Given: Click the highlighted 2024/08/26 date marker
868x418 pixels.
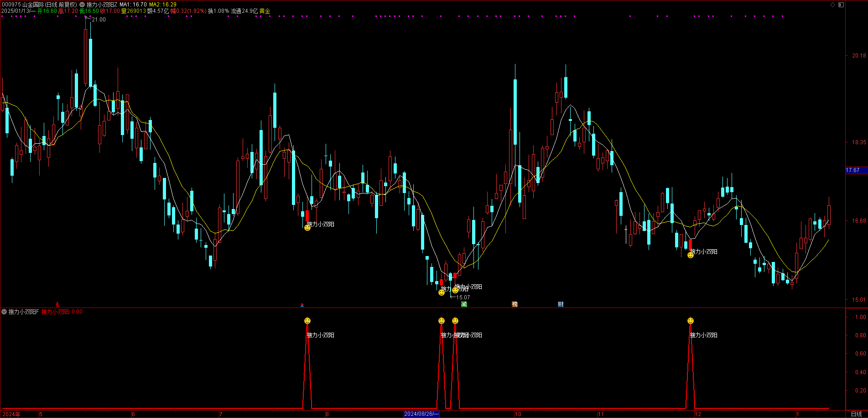Looking at the screenshot, I should (x=421, y=414).
